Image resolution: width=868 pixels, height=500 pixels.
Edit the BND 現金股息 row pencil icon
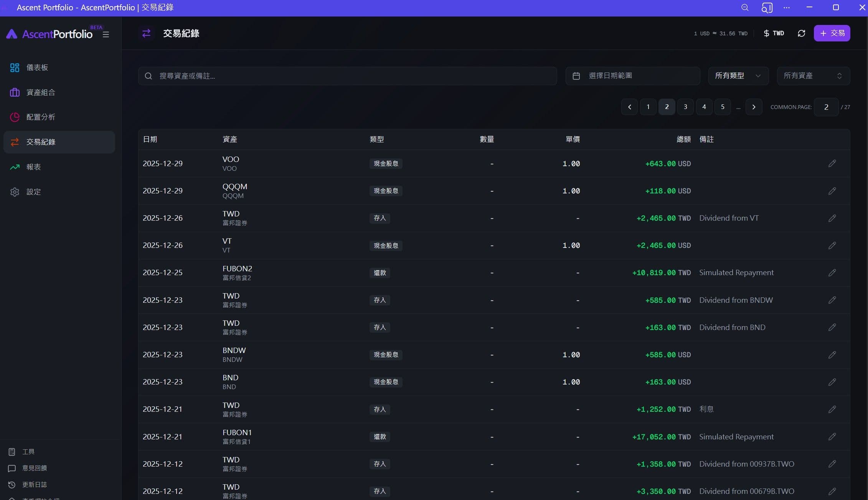tap(832, 382)
